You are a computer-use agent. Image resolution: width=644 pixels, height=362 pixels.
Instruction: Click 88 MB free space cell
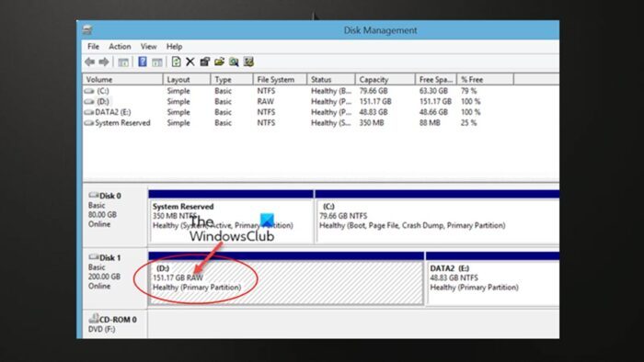point(430,123)
